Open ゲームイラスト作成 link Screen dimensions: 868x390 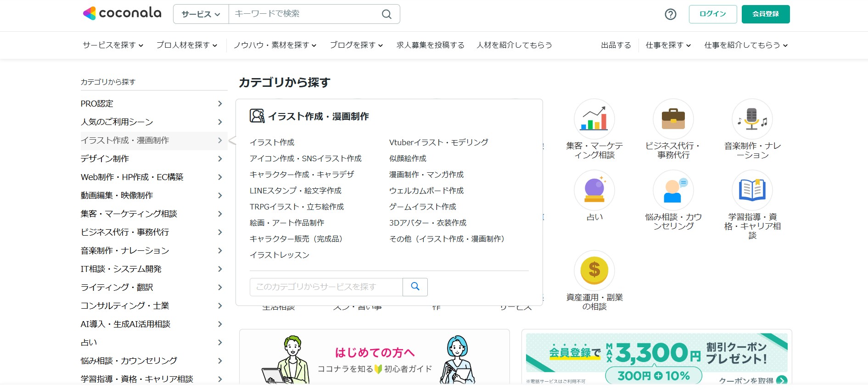tap(423, 207)
